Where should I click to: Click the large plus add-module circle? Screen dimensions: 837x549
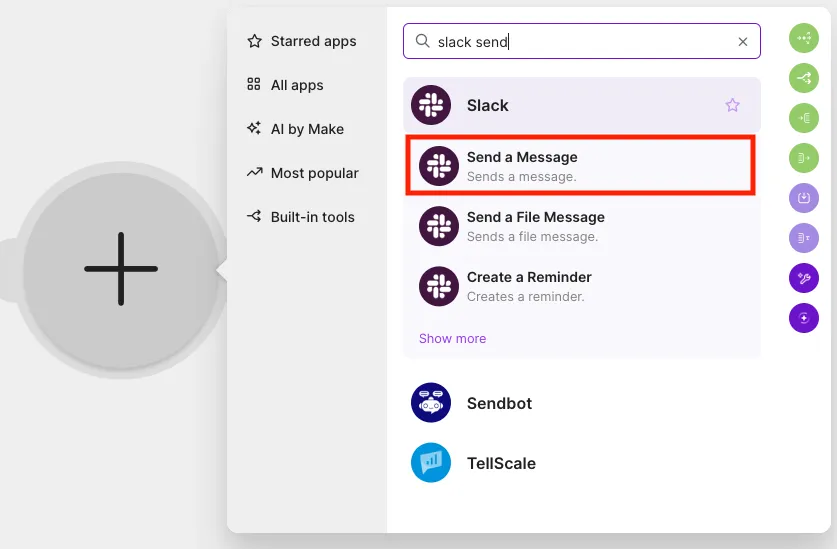121,269
